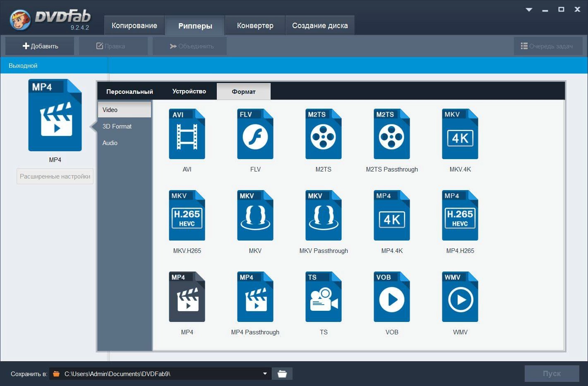This screenshot has width=588, height=386.
Task: Maximize the DVDFab window
Action: [x=561, y=10]
